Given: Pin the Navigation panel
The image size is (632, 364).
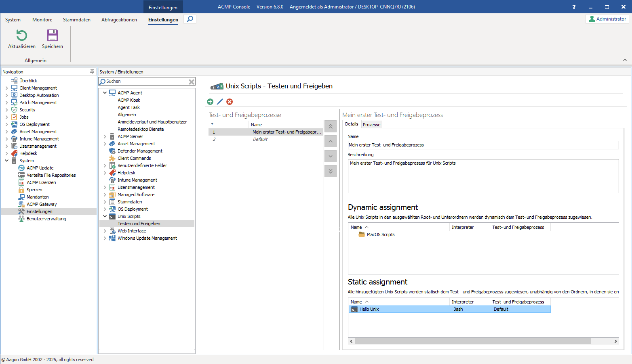Looking at the screenshot, I should click(x=92, y=72).
